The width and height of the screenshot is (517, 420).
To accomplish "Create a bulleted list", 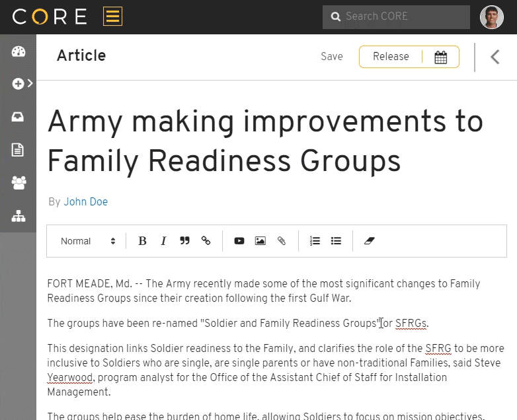I will coord(336,241).
